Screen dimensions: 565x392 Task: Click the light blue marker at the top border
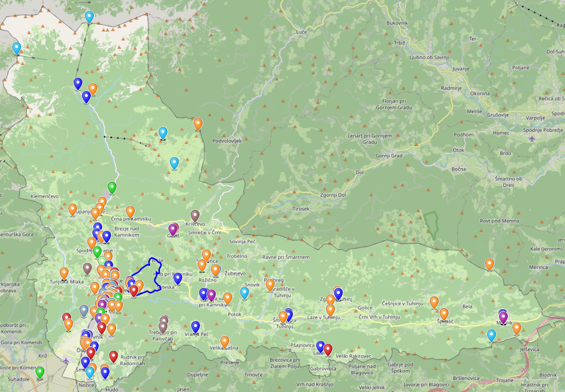tap(89, 17)
